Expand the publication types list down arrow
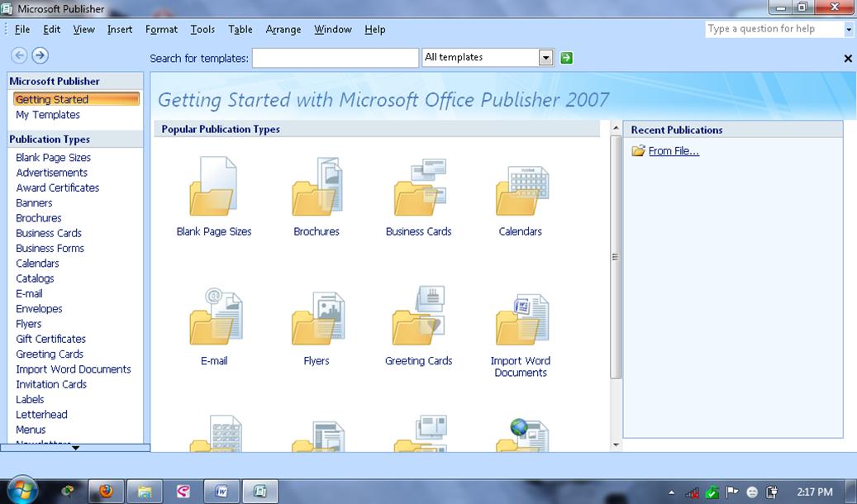The height and width of the screenshot is (504, 857). tap(75, 448)
